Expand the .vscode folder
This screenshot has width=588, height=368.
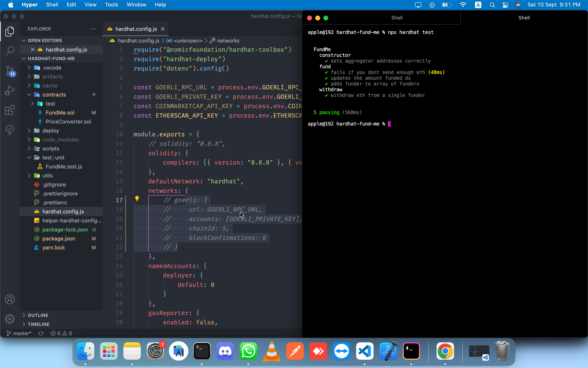(29, 67)
